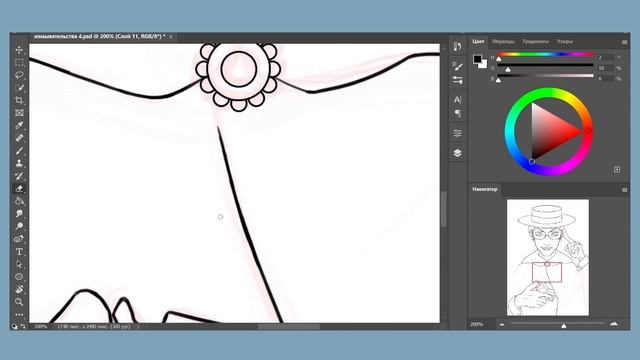Select the Brush tool
Screen dimensions: 640x360
click(x=19, y=151)
